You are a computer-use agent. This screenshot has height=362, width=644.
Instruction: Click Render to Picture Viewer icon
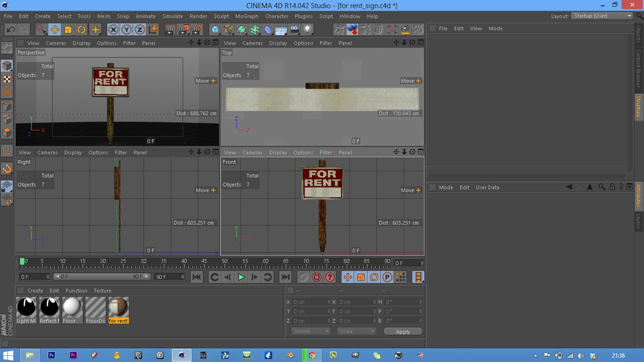tap(183, 30)
